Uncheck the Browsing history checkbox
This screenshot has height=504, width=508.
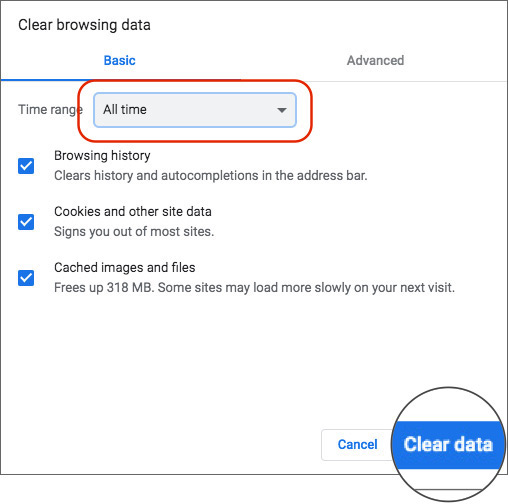point(26,166)
